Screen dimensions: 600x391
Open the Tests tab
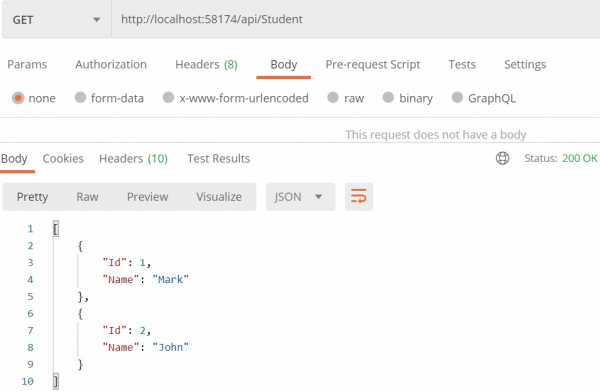tap(462, 64)
